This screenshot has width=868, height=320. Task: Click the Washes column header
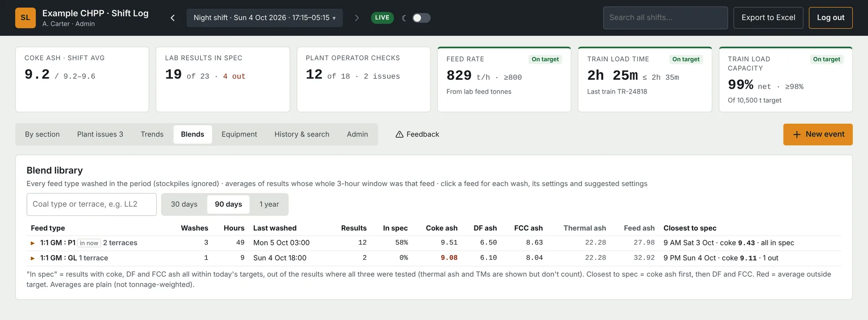click(x=194, y=228)
